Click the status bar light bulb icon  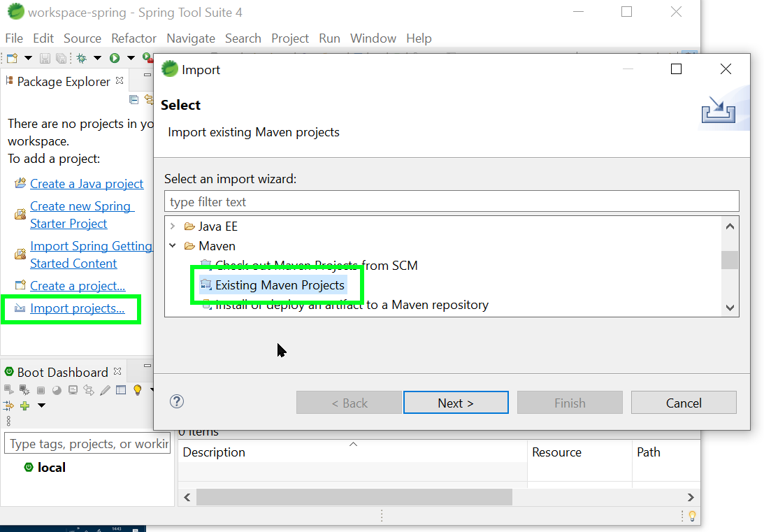[692, 516]
